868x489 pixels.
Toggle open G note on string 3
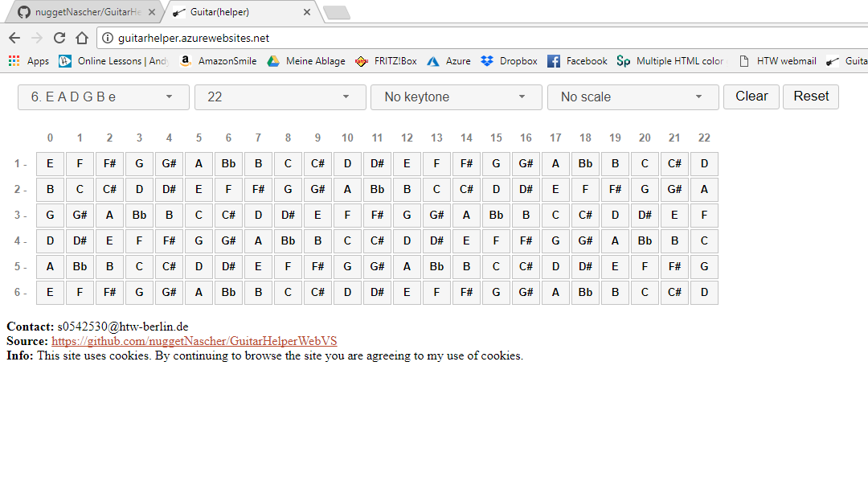point(50,216)
